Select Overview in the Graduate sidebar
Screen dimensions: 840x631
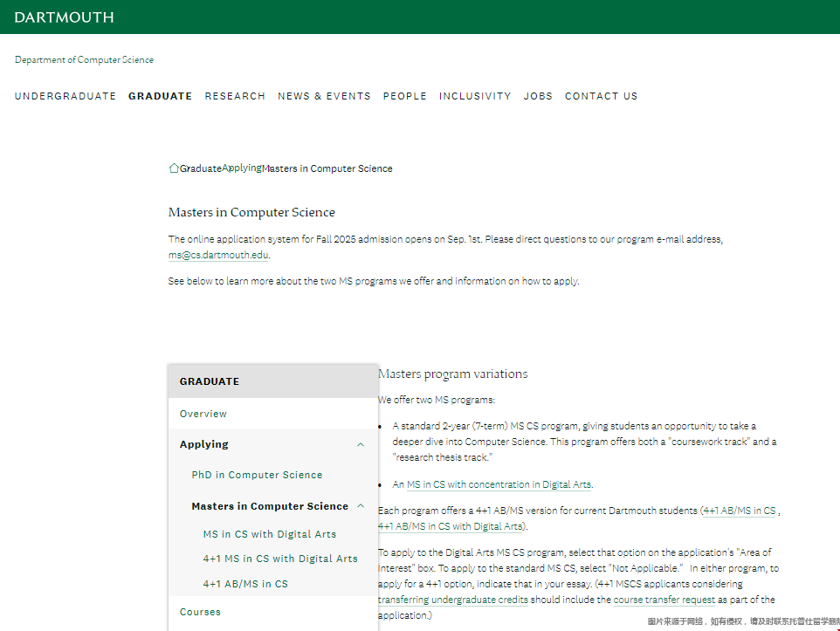[x=203, y=414]
